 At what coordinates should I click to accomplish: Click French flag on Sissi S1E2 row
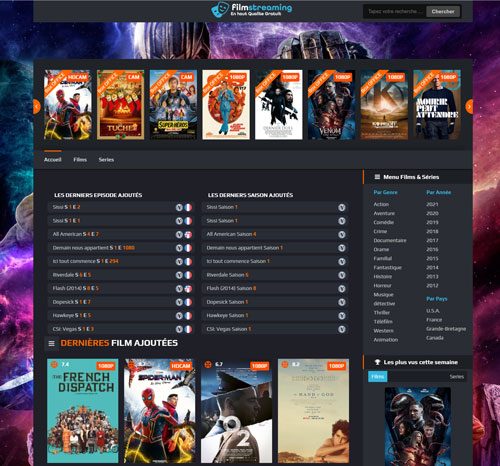[x=188, y=207]
